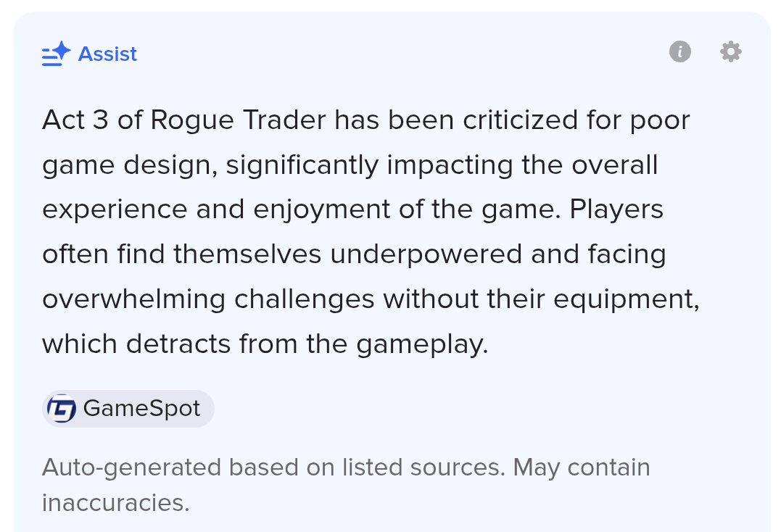781x532 pixels.
Task: Open the GameSpot source chip
Action: (x=128, y=409)
